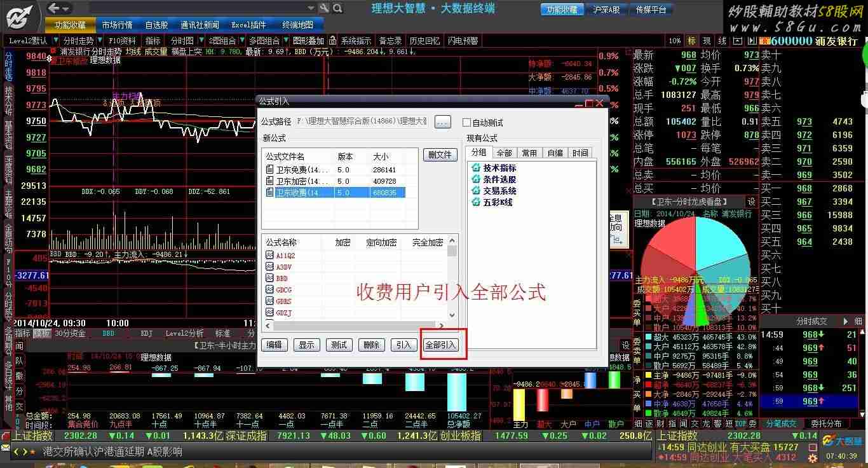The height and width of the screenshot is (468, 868).
Task: Switch to the 全部 formulas tab
Action: 505,153
